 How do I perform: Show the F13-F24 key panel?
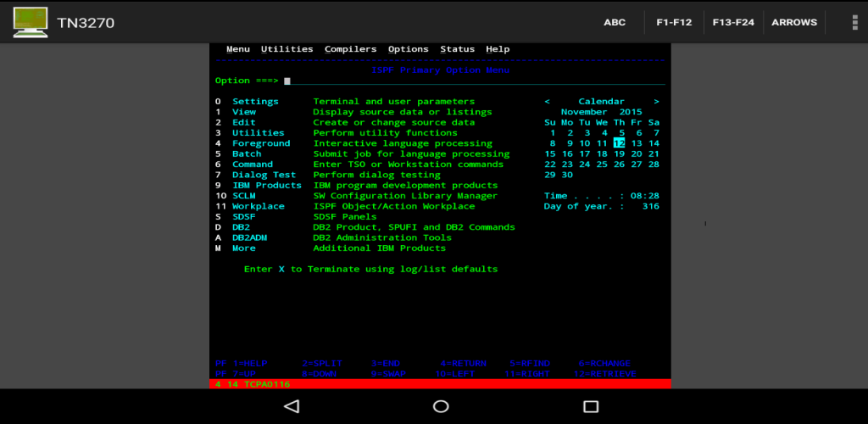coord(734,23)
